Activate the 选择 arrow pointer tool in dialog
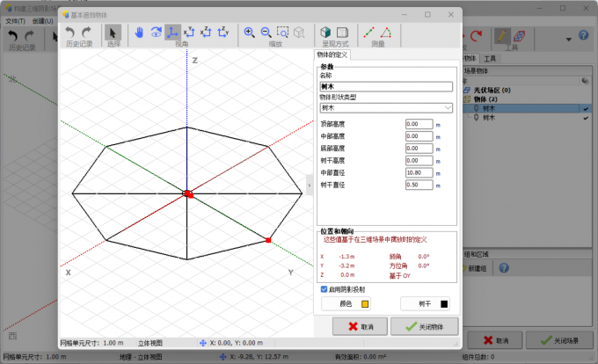Image resolution: width=598 pixels, height=364 pixels. [113, 33]
